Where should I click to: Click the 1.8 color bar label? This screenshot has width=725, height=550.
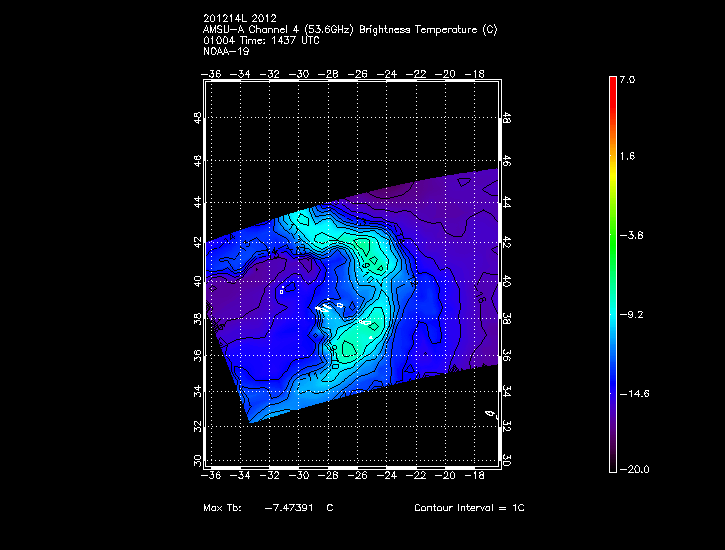626,157
